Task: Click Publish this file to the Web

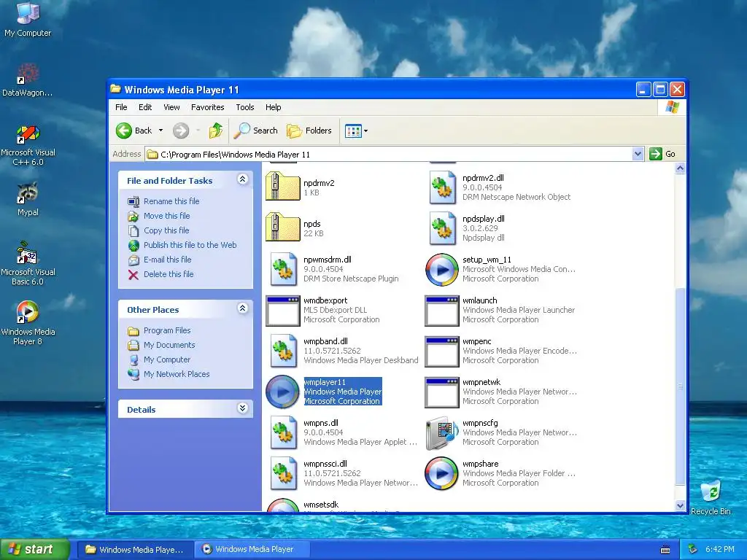Action: 190,245
